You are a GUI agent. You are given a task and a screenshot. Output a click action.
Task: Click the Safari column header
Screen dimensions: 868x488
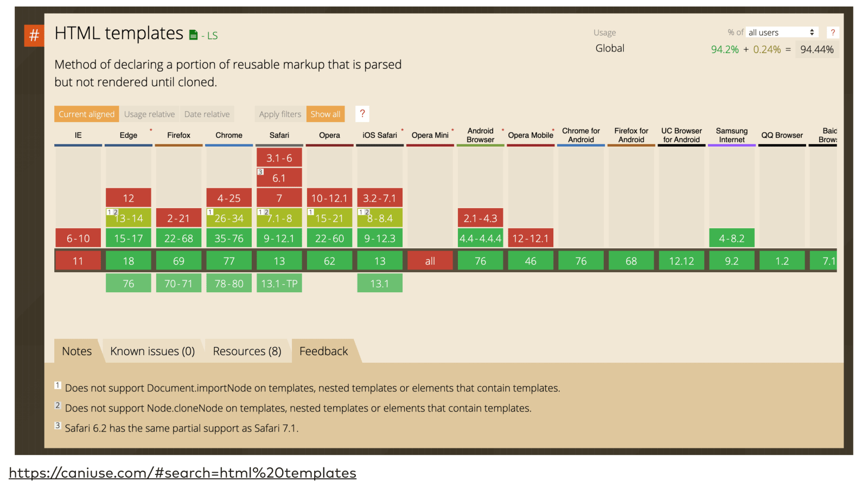pos(279,135)
